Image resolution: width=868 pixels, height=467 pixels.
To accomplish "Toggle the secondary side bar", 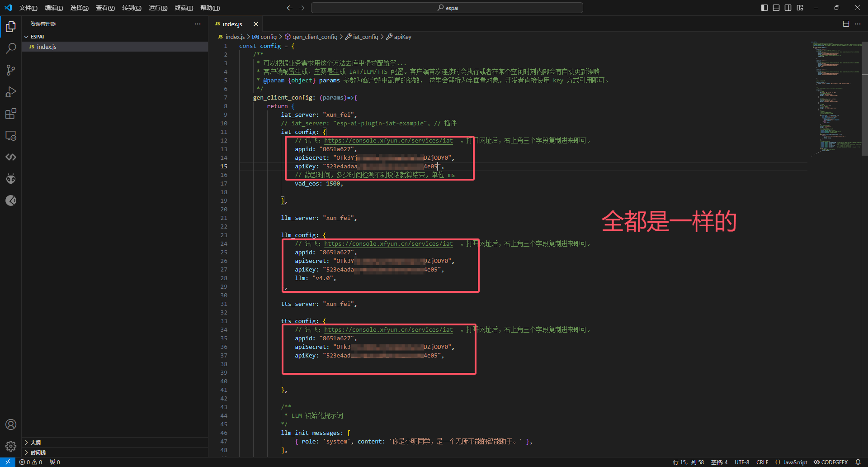I will point(788,8).
